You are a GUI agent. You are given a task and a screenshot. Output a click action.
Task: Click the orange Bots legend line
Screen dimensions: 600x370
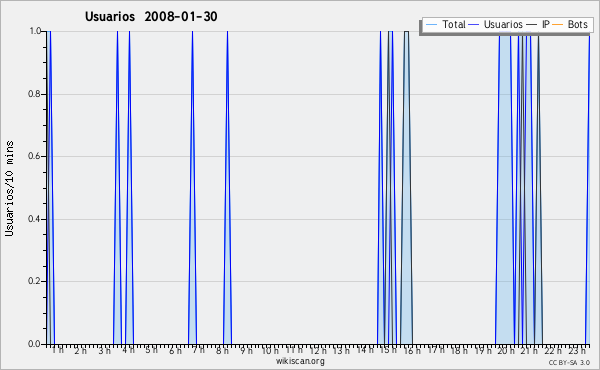[558, 25]
